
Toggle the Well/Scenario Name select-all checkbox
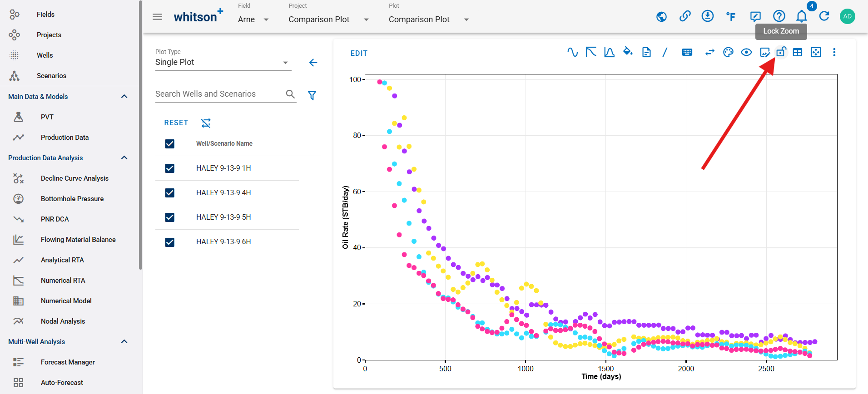point(170,144)
